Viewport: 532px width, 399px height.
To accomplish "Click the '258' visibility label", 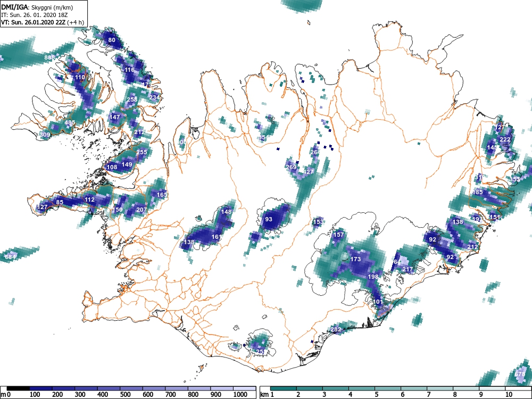I will coord(132,99).
